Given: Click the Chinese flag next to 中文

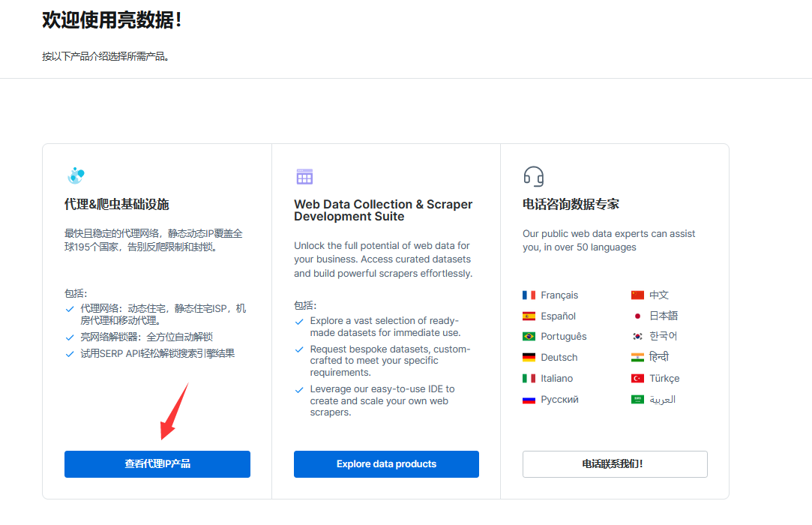Looking at the screenshot, I should click(x=637, y=295).
